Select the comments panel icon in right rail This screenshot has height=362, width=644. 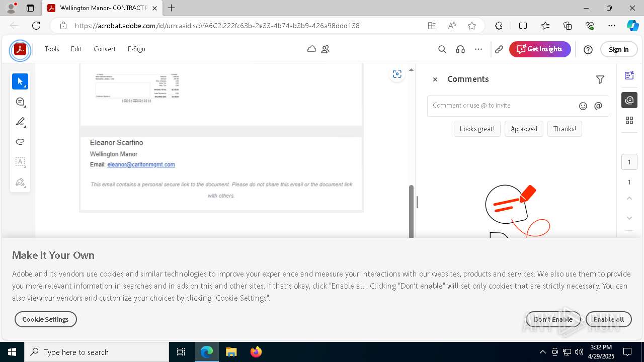click(x=629, y=100)
